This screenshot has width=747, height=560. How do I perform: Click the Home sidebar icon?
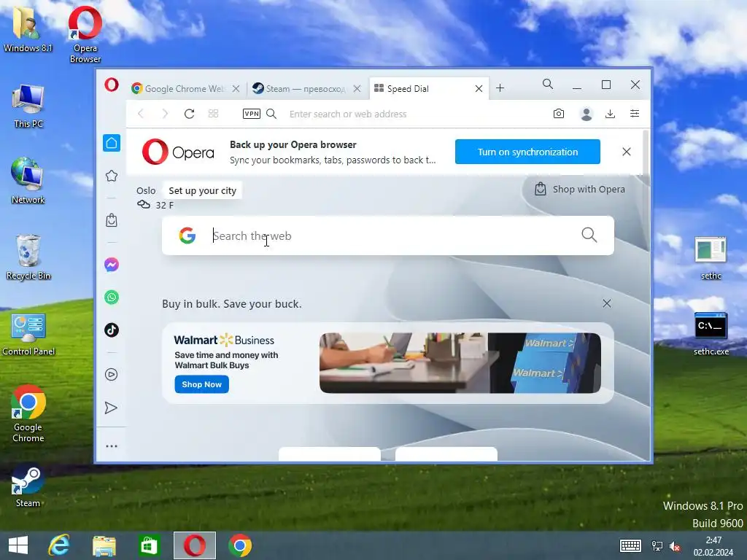pyautogui.click(x=112, y=143)
